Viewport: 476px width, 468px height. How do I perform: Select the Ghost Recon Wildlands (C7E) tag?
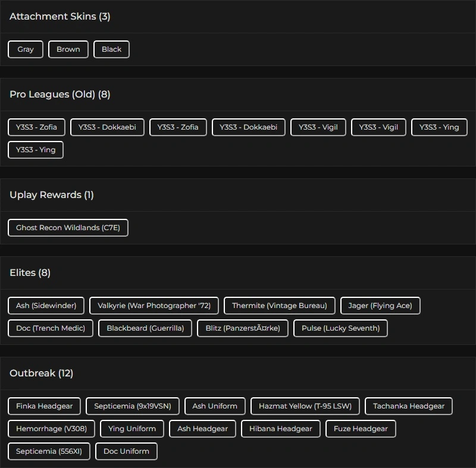tap(68, 228)
